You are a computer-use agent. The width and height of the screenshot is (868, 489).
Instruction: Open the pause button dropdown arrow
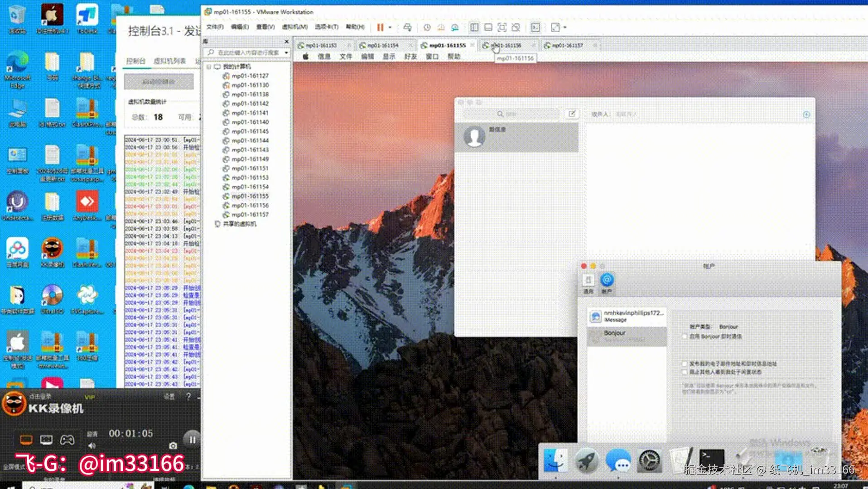pyautogui.click(x=390, y=28)
